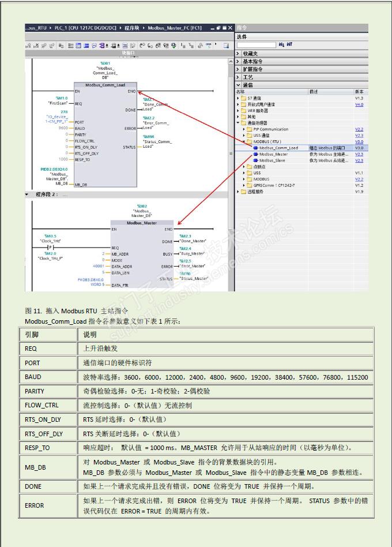Click the "FirstScan" tag at REQ

58,103
